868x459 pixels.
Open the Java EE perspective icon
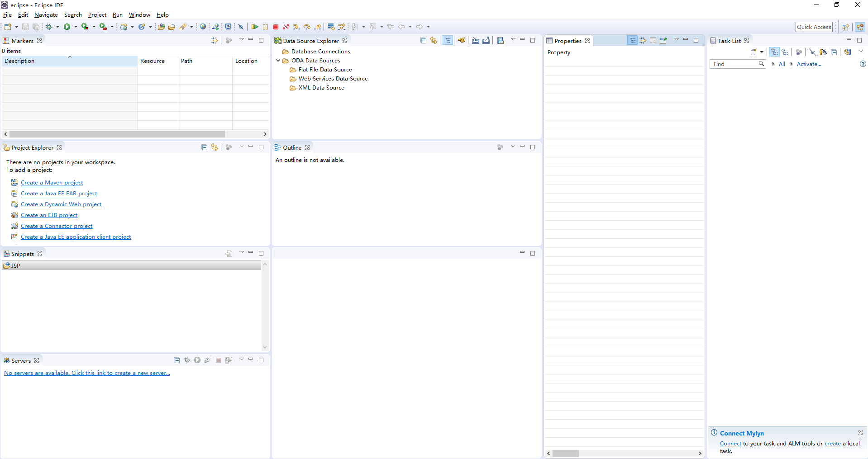pyautogui.click(x=860, y=27)
